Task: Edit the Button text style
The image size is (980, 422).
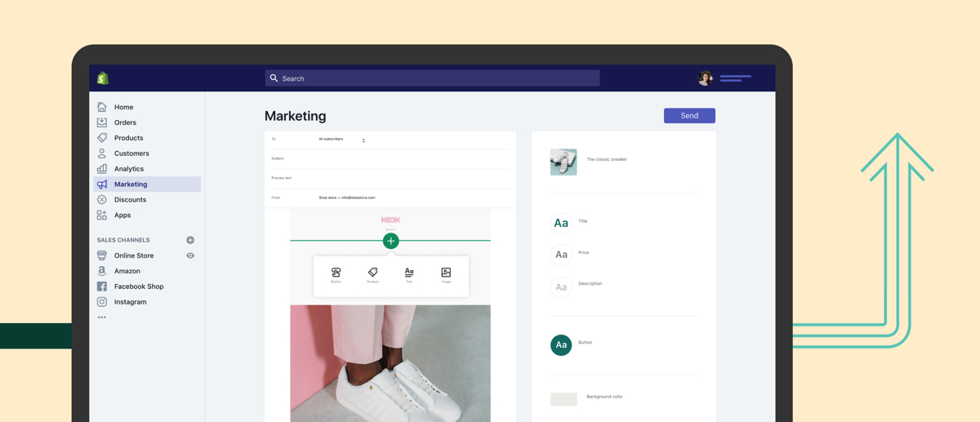Action: pyautogui.click(x=561, y=345)
